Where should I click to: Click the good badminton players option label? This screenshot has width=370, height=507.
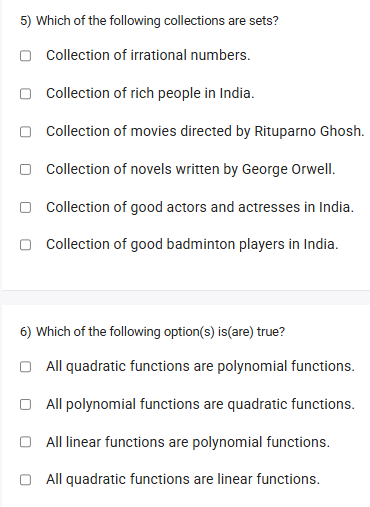click(192, 244)
